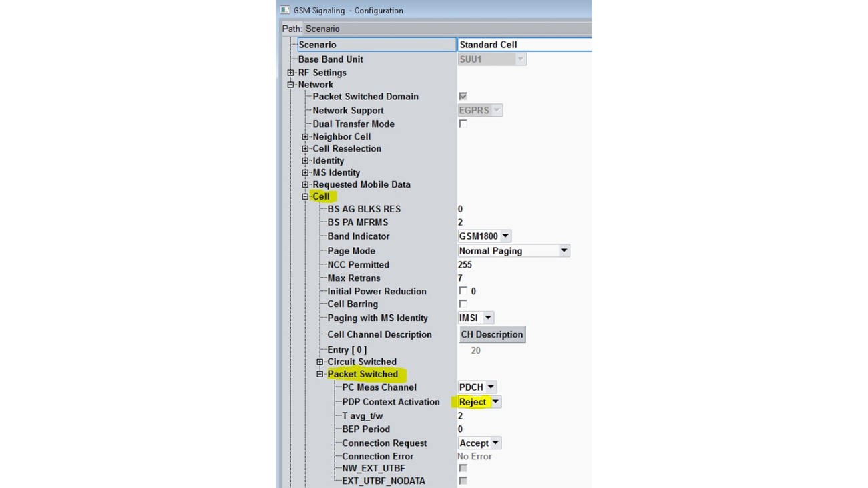The height and width of the screenshot is (488, 868).
Task: Enable Initial Power Reduction checkbox
Action: point(463,291)
